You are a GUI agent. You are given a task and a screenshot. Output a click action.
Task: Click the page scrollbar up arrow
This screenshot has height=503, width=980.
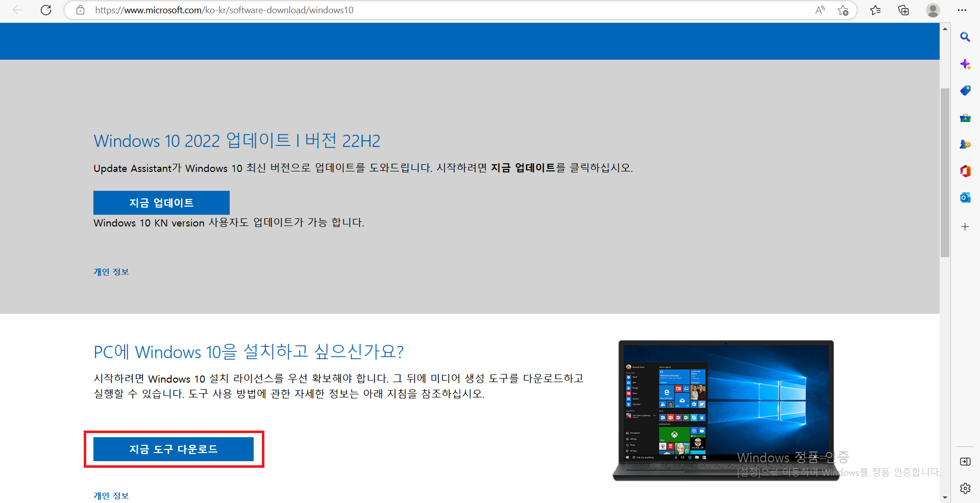pos(945,29)
